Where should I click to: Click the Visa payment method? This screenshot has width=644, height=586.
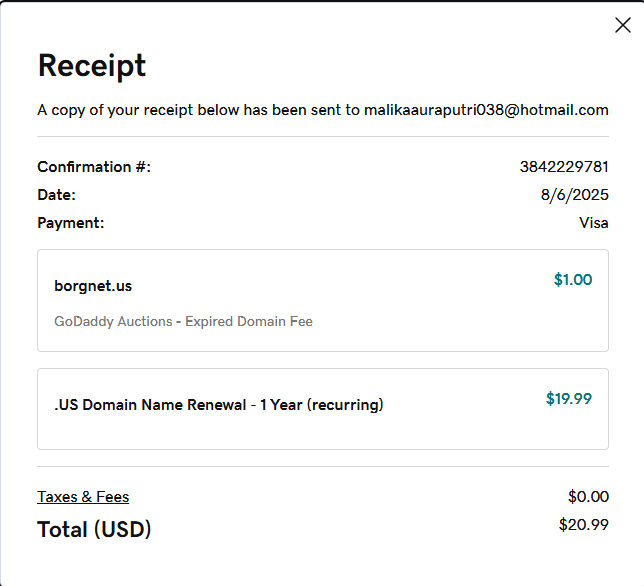[593, 223]
